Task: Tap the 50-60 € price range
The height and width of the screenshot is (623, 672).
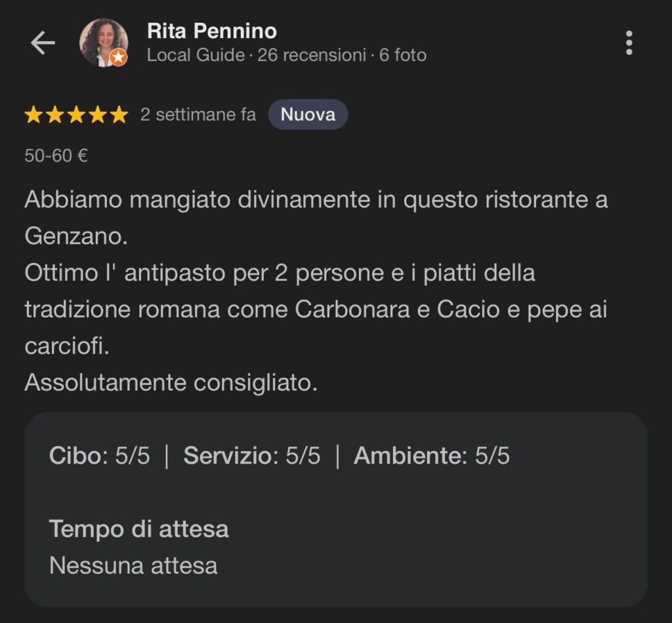Action: 56,156
